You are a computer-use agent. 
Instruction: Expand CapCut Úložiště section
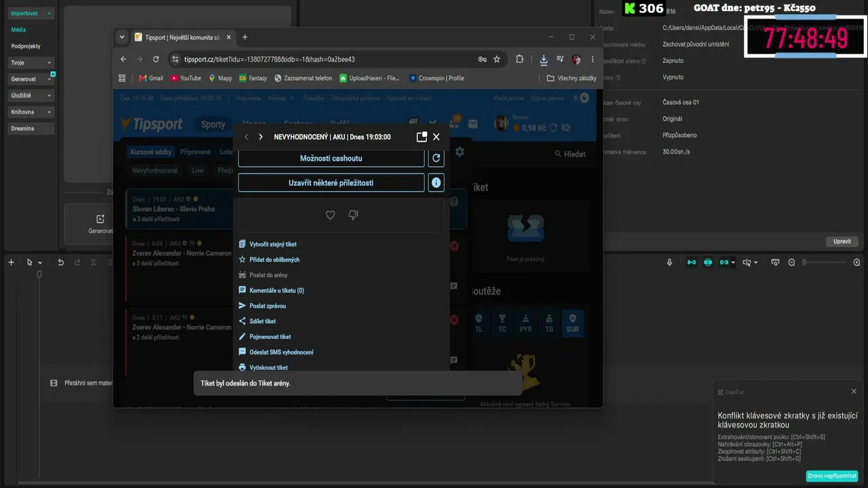31,96
